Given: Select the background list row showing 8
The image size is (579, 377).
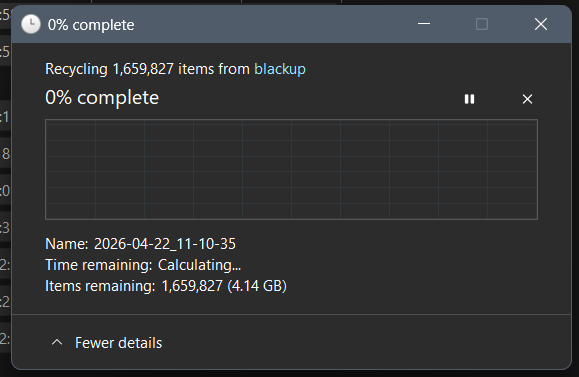Looking at the screenshot, I should pyautogui.click(x=5, y=154).
